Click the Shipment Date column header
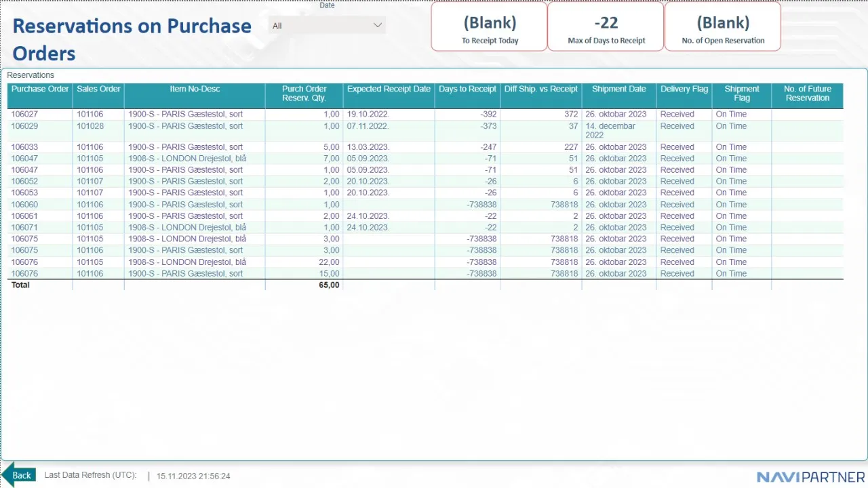The image size is (868, 488). coord(619,89)
